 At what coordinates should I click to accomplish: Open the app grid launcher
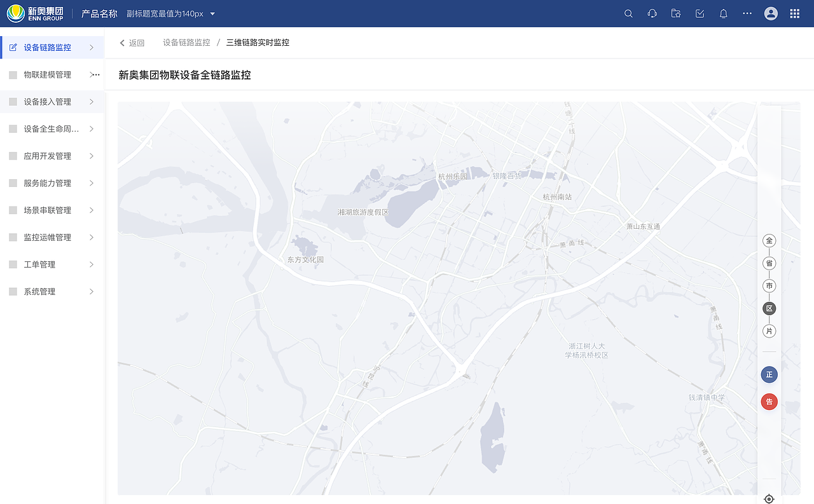coord(794,13)
